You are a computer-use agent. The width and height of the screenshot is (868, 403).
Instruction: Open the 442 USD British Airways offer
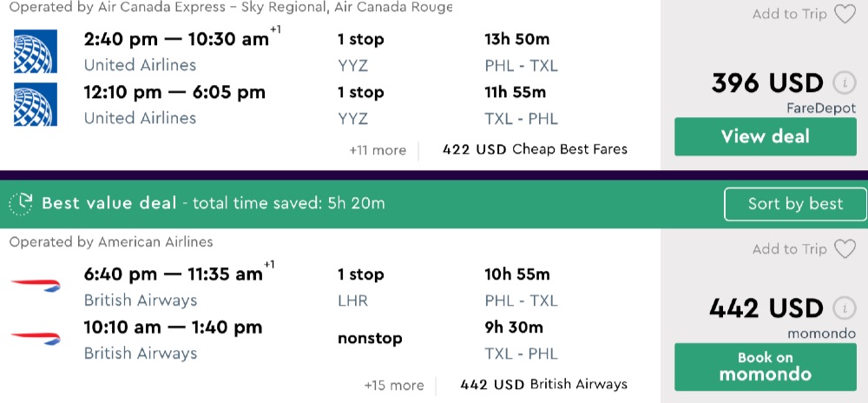point(543,384)
